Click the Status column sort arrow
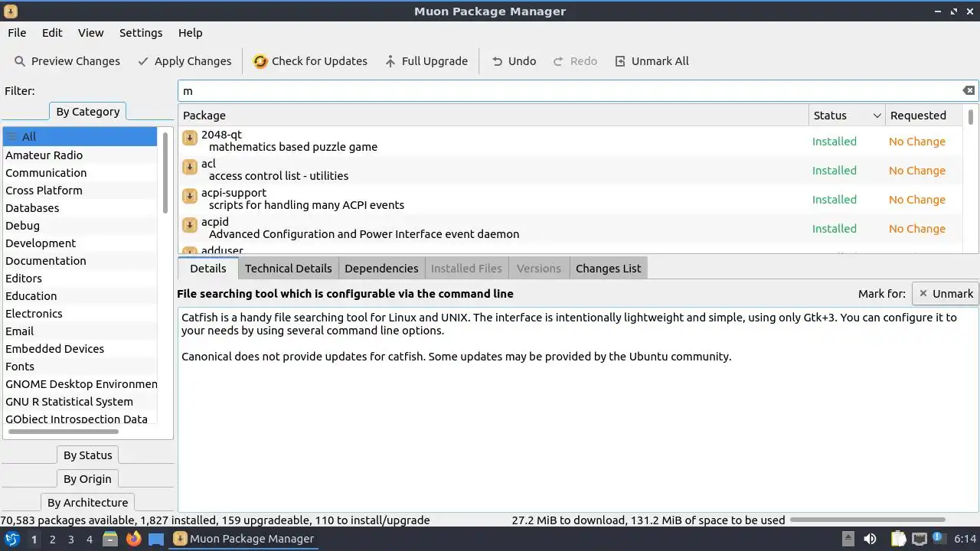This screenshot has width=980, height=551. click(x=877, y=116)
